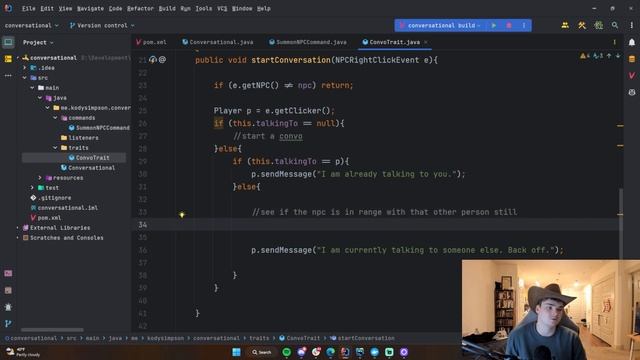640x360 pixels.
Task: Open more run actions in run widget
Action: (x=524, y=25)
